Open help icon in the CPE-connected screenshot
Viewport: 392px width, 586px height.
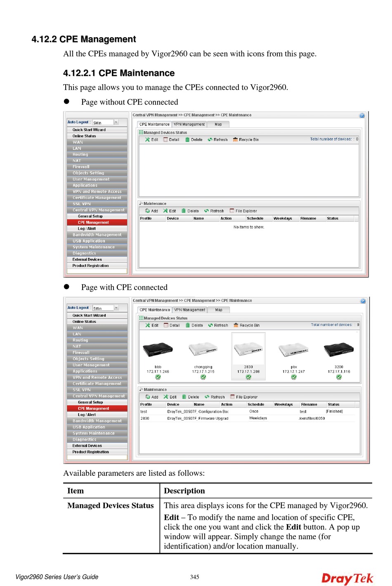click(x=363, y=301)
